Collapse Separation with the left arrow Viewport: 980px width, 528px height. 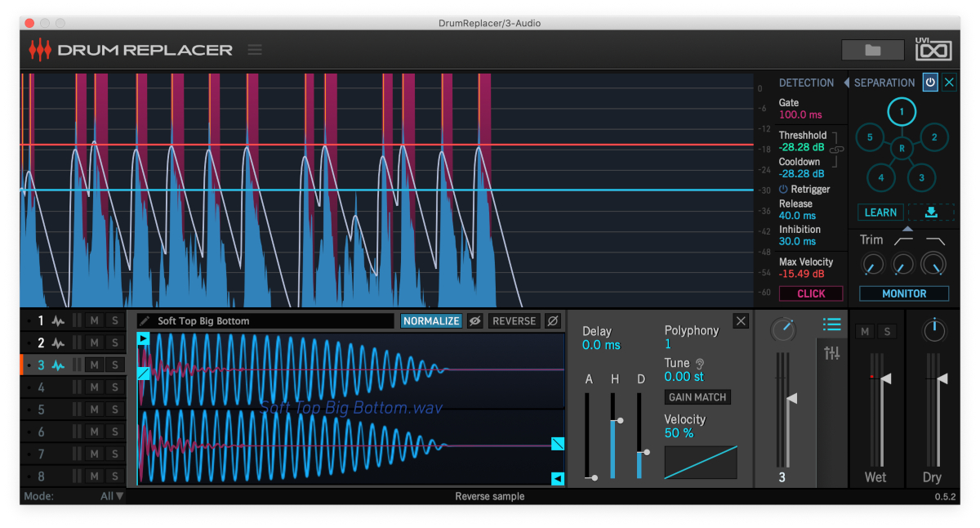click(846, 83)
